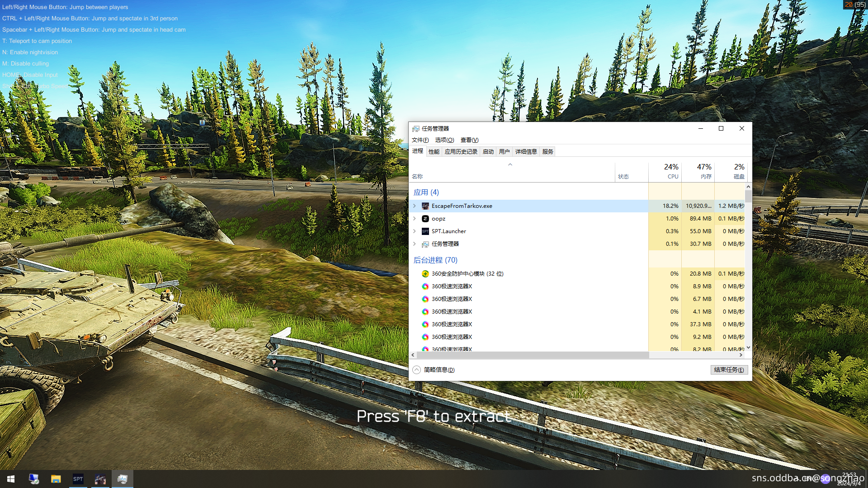This screenshot has height=488, width=868.
Task: Open the 选项(O) menu
Action: [x=444, y=140]
